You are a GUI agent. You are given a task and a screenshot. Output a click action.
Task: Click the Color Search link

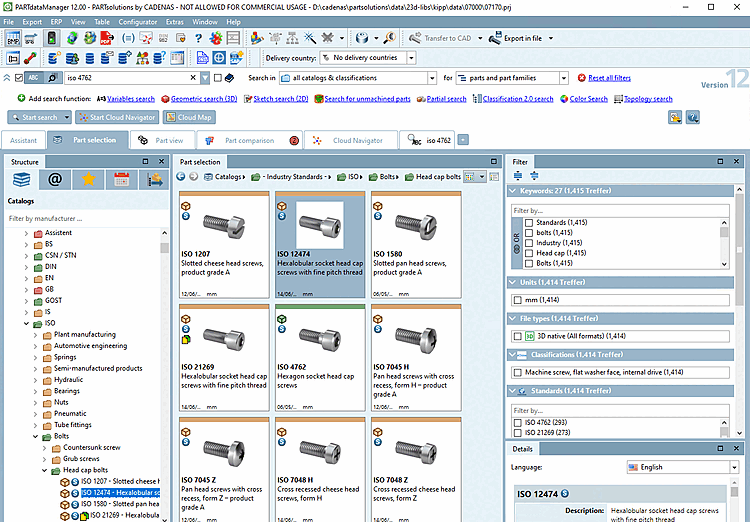click(x=588, y=99)
